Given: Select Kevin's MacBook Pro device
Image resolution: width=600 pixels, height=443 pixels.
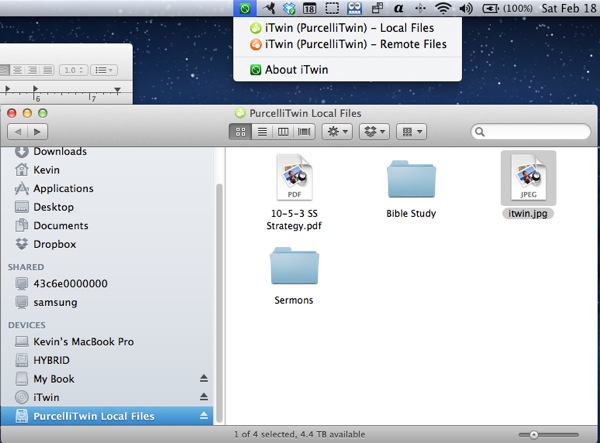Looking at the screenshot, I should [x=107, y=342].
